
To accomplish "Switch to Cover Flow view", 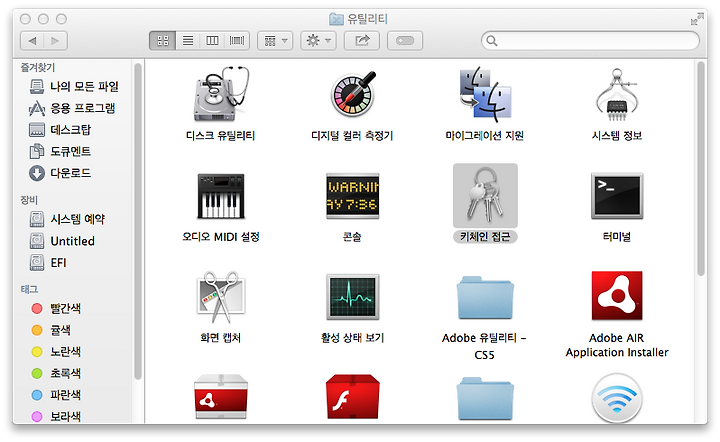I will point(237,41).
